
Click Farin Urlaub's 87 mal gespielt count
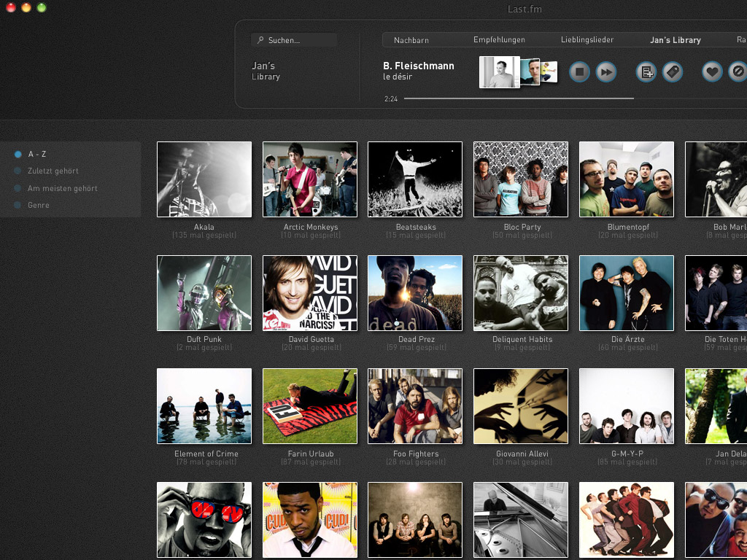pyautogui.click(x=311, y=462)
